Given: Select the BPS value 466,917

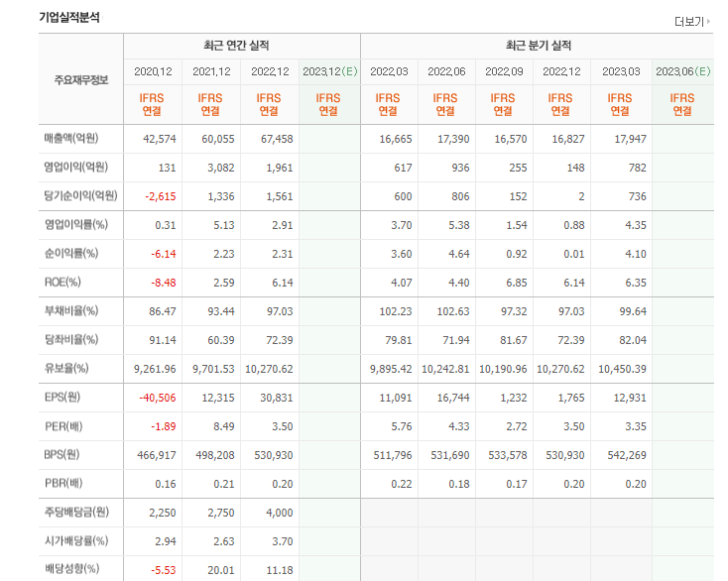Looking at the screenshot, I should coord(157,456).
